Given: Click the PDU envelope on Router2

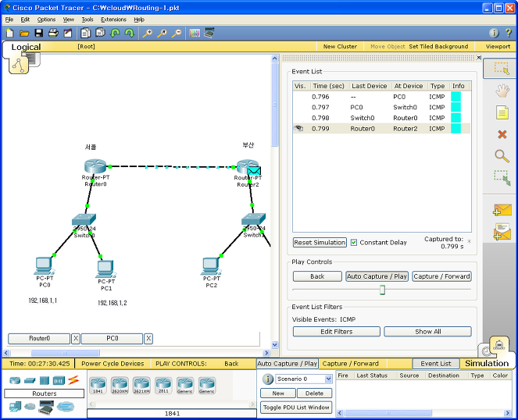Looking at the screenshot, I should (x=254, y=171).
